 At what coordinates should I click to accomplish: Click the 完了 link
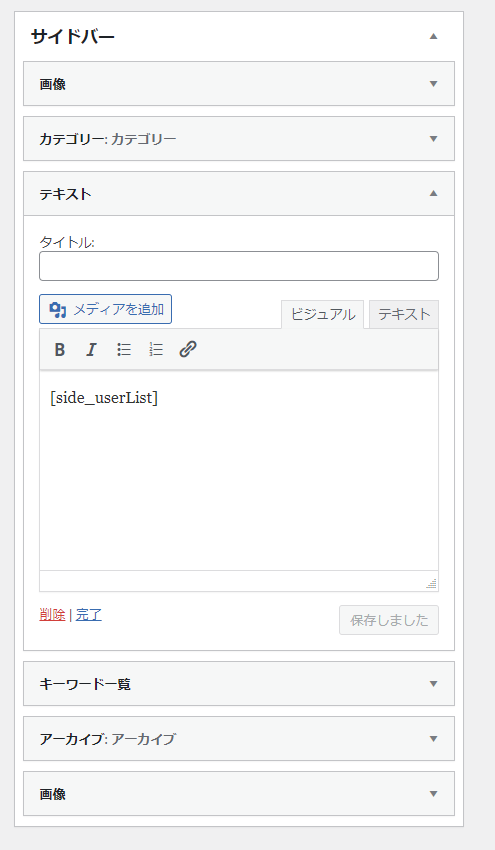(89, 615)
